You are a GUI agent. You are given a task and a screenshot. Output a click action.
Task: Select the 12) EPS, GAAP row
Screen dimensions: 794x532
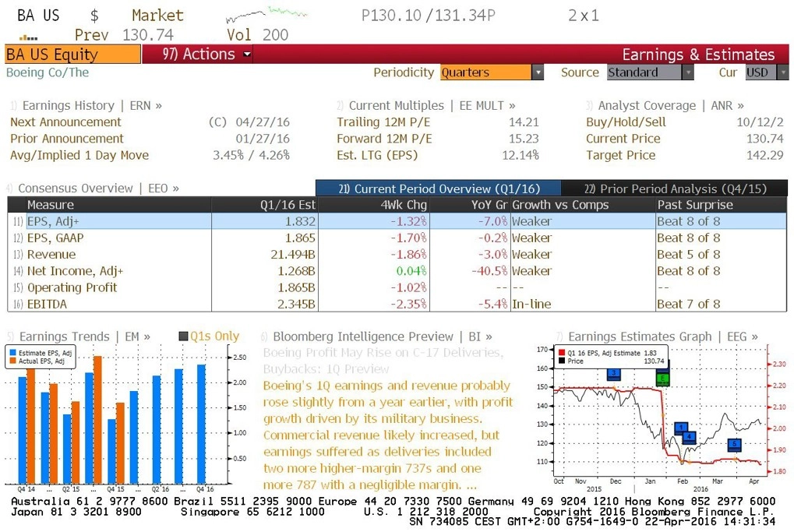pyautogui.click(x=397, y=238)
